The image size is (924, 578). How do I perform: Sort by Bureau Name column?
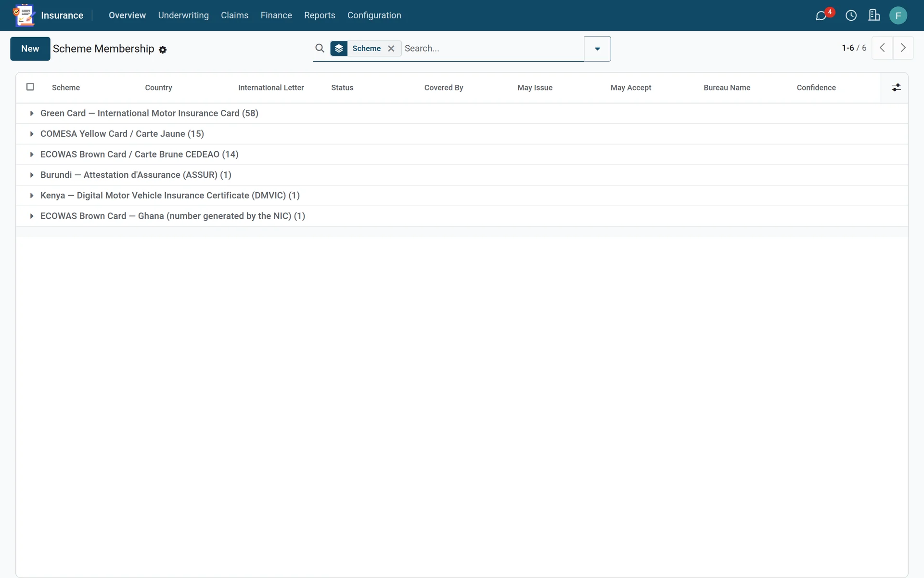727,88
